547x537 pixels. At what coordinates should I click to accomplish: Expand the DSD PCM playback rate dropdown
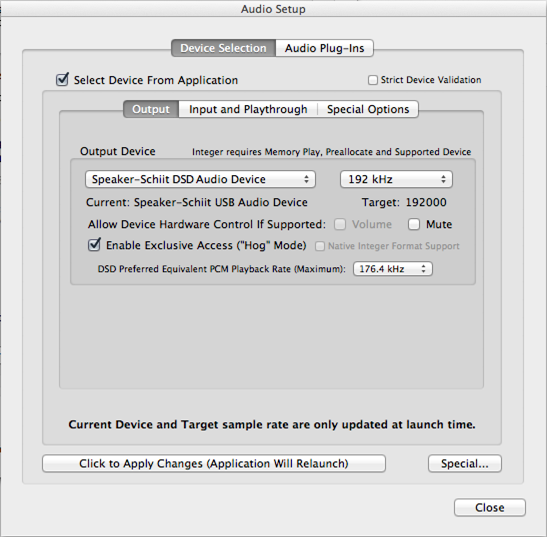pyautogui.click(x=393, y=269)
